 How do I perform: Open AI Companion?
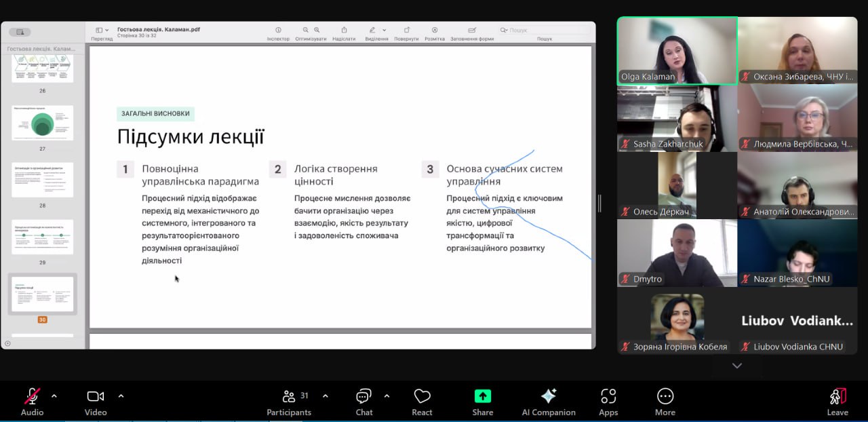pyautogui.click(x=549, y=402)
